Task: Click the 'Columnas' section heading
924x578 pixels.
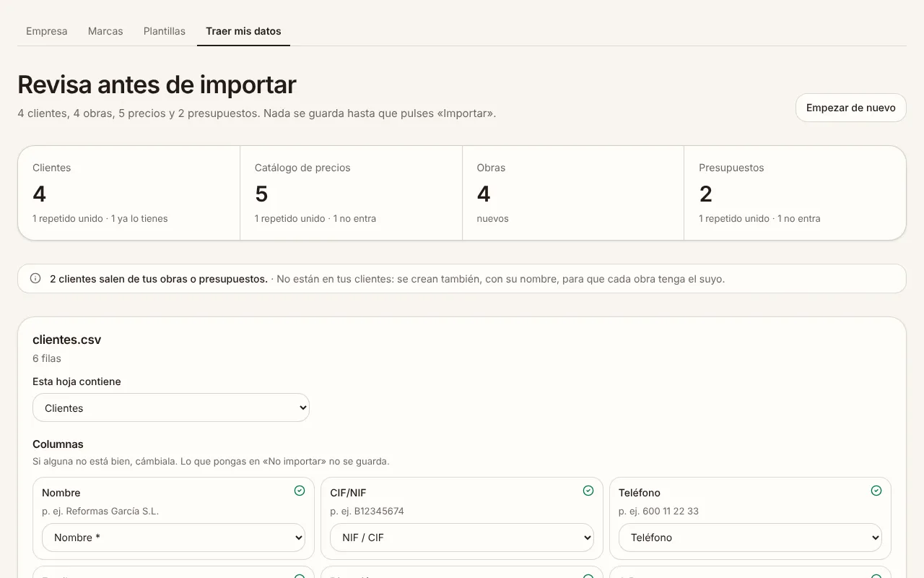Action: pos(58,444)
